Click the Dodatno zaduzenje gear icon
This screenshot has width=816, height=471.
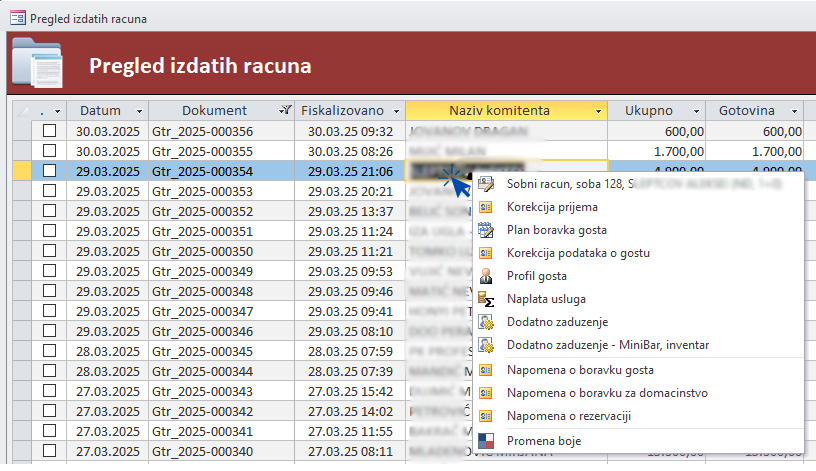click(487, 322)
